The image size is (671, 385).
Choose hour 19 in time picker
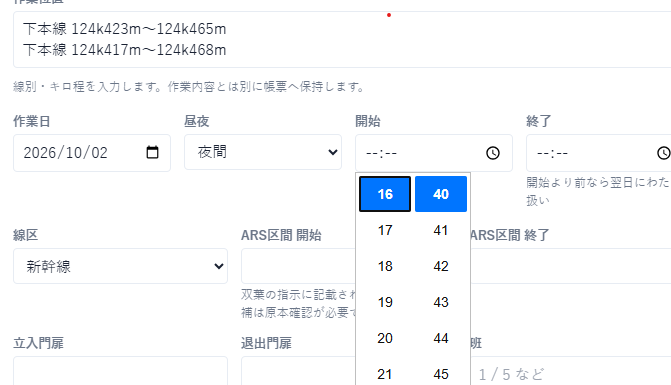coord(385,302)
